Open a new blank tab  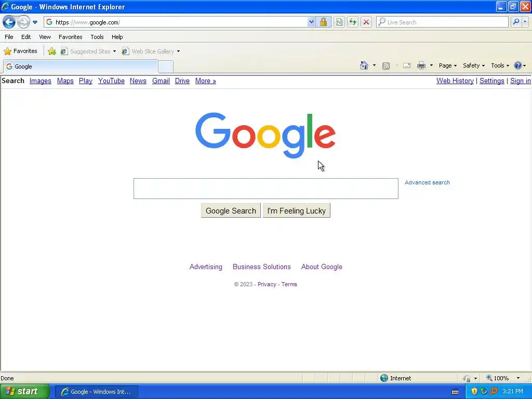coord(166,66)
